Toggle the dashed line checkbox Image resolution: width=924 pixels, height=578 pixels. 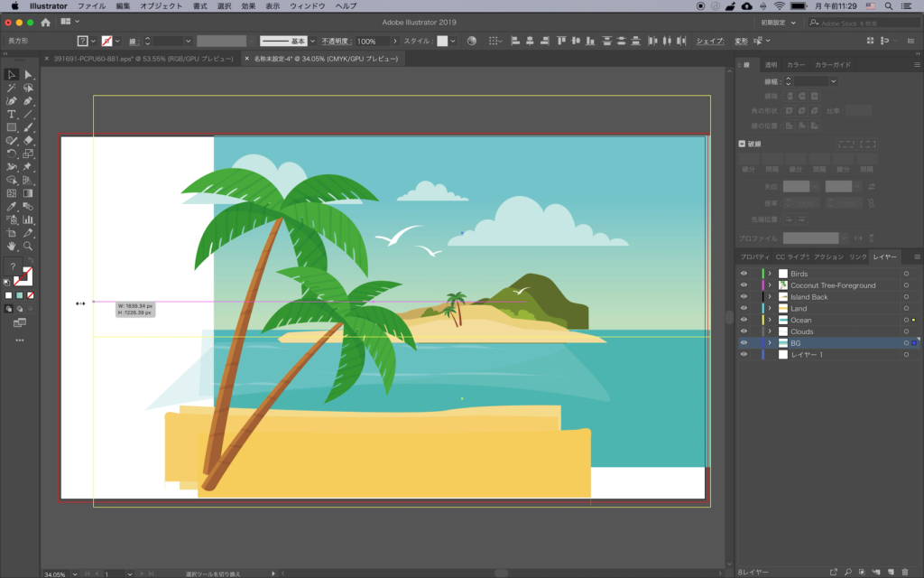pyautogui.click(x=743, y=144)
